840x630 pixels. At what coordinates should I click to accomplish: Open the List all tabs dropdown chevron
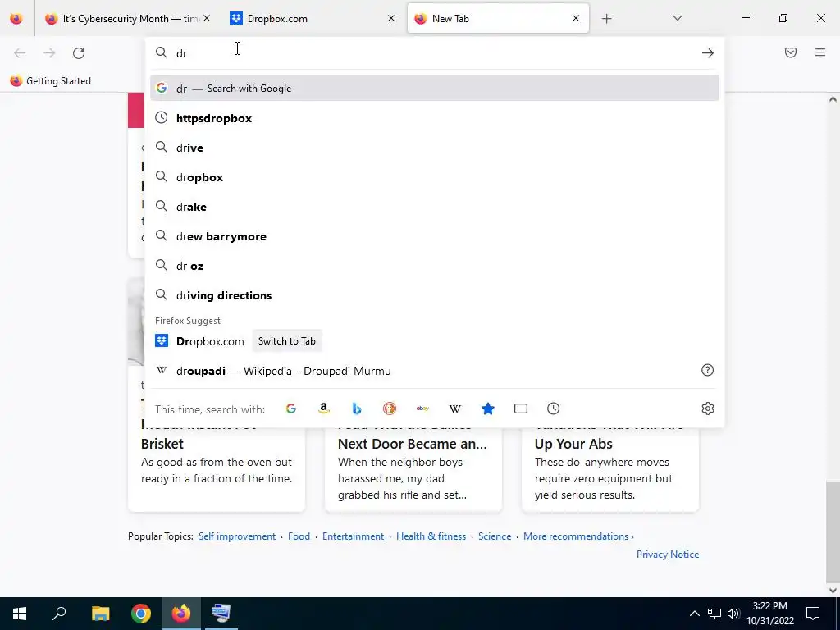(677, 19)
